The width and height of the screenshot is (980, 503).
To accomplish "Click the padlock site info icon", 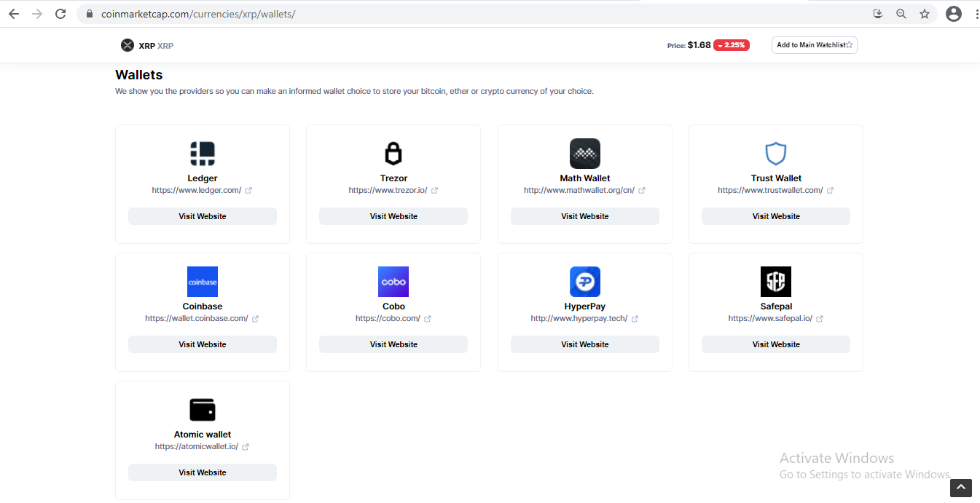I will (x=90, y=14).
